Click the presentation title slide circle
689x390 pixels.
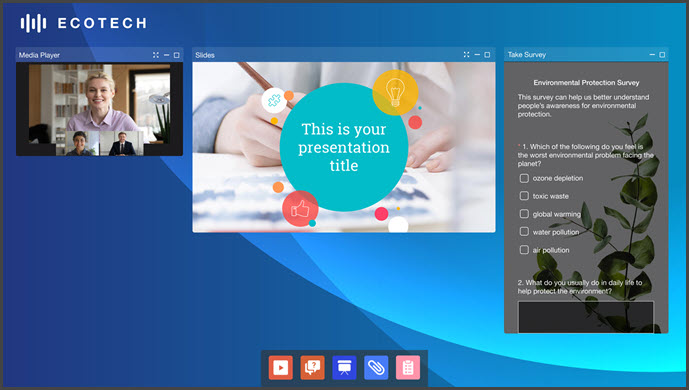(x=344, y=147)
